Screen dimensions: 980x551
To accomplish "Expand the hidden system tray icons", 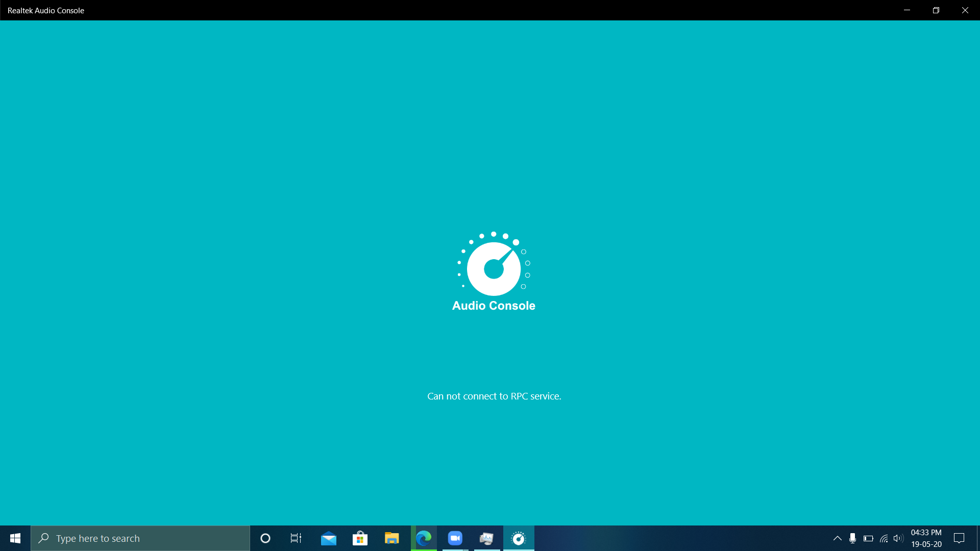I will point(838,538).
